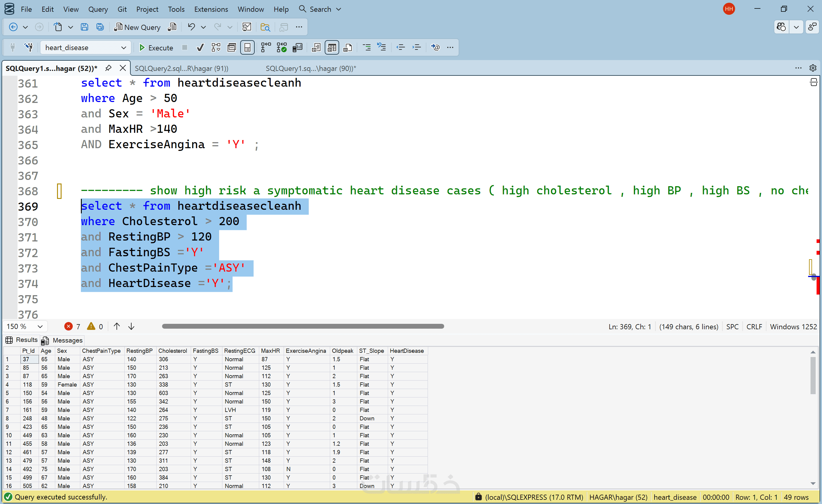Open the heart_disease database dropdown
This screenshot has height=504, width=822.
[x=85, y=48]
